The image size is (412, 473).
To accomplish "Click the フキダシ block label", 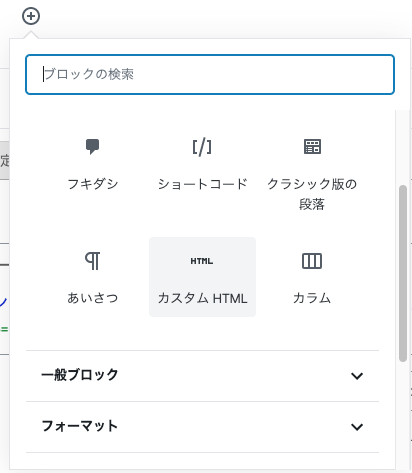I will point(93,184).
